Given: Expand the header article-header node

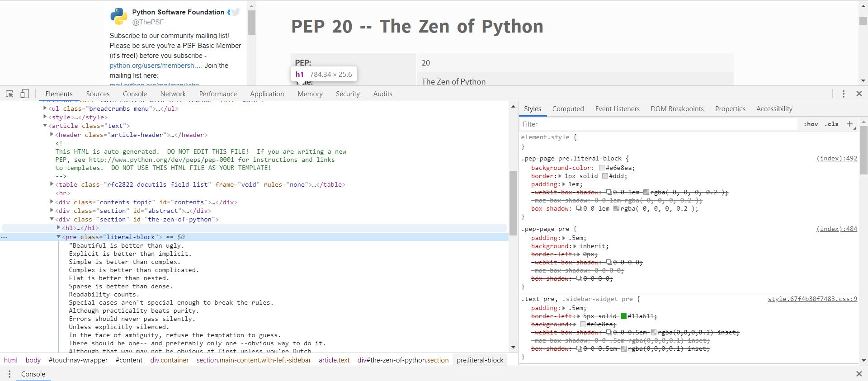Looking at the screenshot, I should click(x=52, y=134).
